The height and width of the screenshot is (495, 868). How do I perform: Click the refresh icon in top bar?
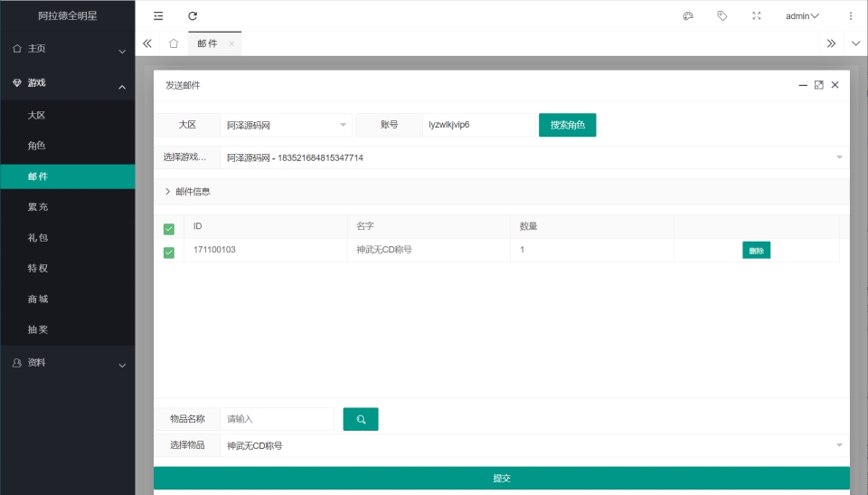pyautogui.click(x=193, y=16)
